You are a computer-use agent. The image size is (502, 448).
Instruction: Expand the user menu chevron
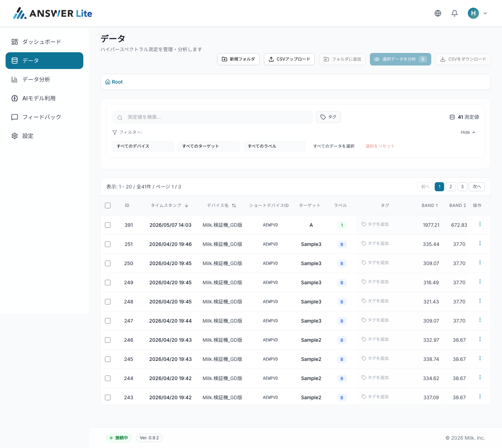click(485, 13)
